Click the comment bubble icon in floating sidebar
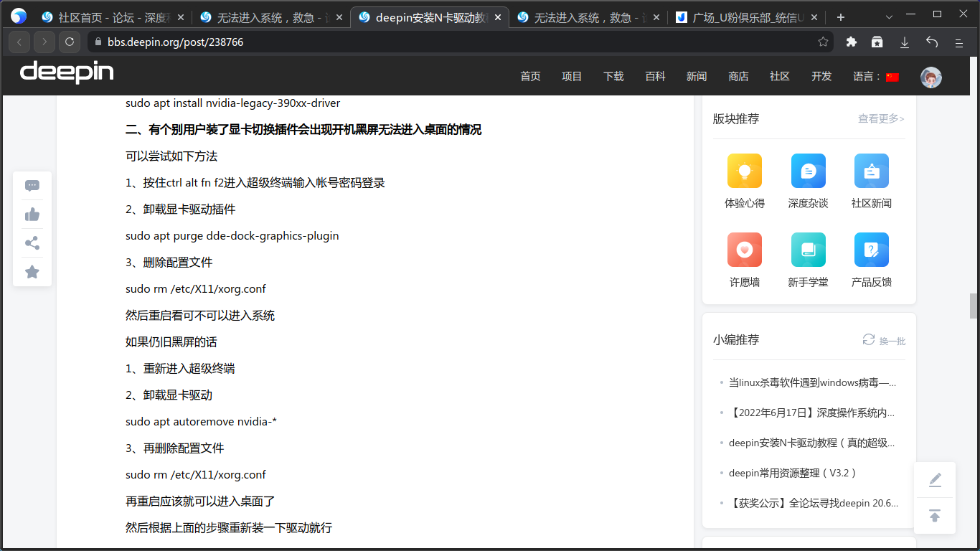 pyautogui.click(x=32, y=186)
